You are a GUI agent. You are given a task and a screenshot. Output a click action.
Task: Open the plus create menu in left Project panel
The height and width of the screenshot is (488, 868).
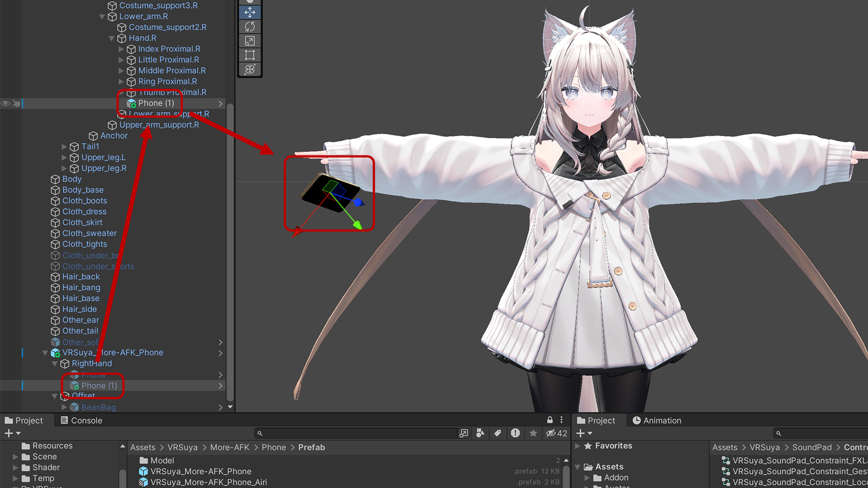click(x=13, y=433)
